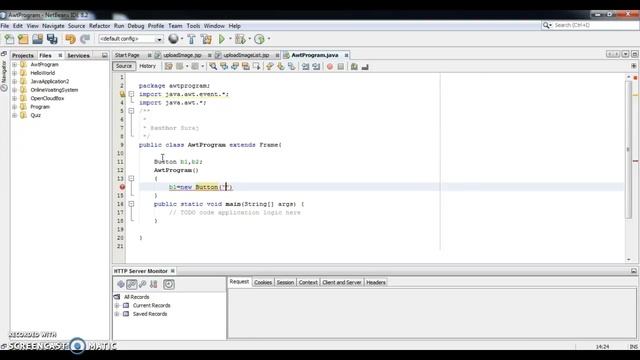Click the alphabetical sort icon in HTTP Monitor
Image resolution: width=640 pixels, height=360 pixels.
pos(153,284)
